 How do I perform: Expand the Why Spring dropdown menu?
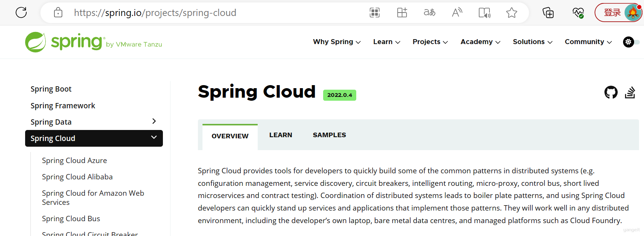[x=337, y=42]
